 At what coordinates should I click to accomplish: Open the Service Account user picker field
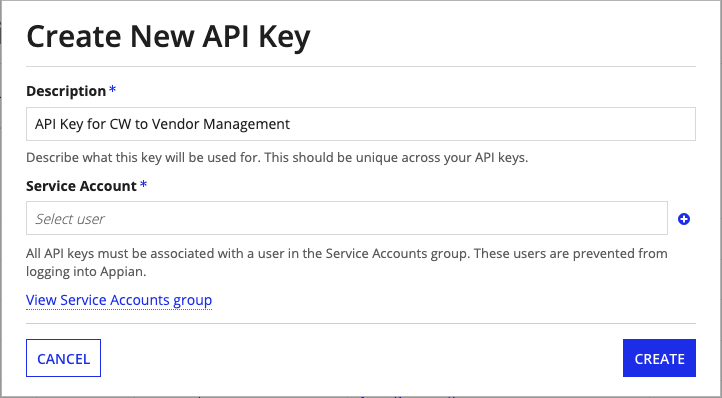[347, 218]
